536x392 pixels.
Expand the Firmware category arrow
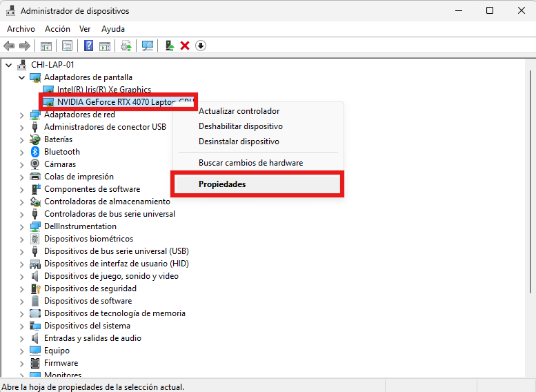[22, 363]
